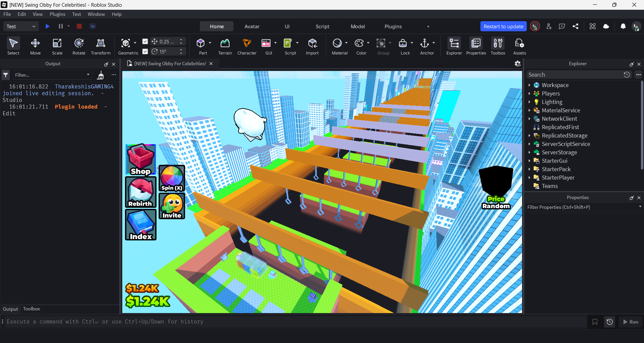Viewport: 644px width, 343px height.
Task: Click the Character icon
Action: [247, 46]
